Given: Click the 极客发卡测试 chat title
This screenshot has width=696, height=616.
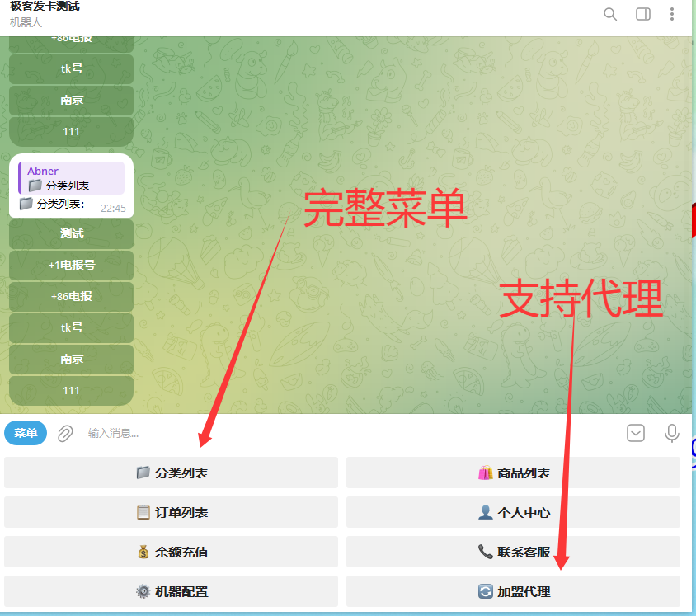Looking at the screenshot, I should pos(45,7).
